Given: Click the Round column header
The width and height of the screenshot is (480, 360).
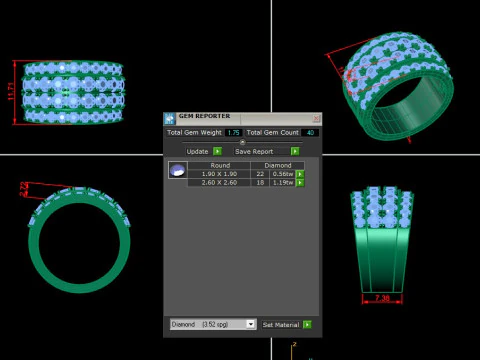Looking at the screenshot, I should point(220,165).
